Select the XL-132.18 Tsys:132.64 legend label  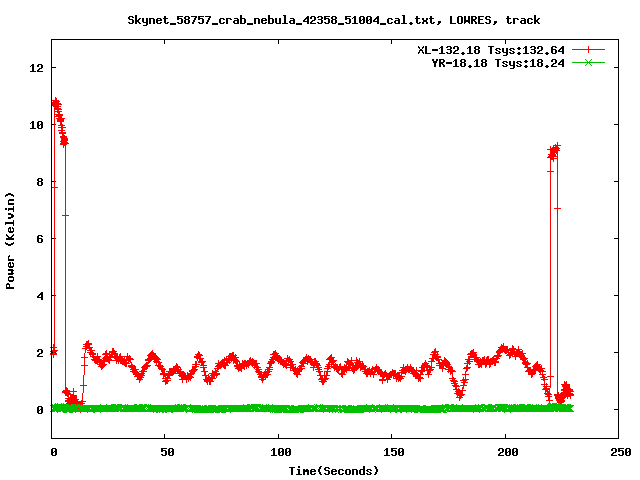coord(491,50)
